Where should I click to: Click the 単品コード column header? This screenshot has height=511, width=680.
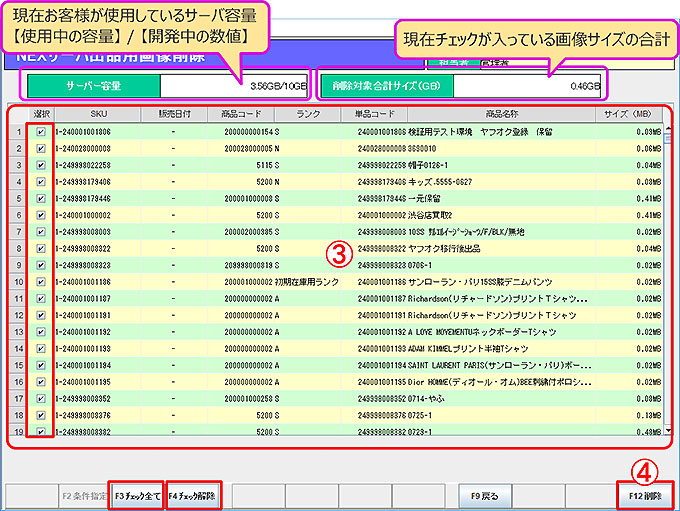pos(374,114)
